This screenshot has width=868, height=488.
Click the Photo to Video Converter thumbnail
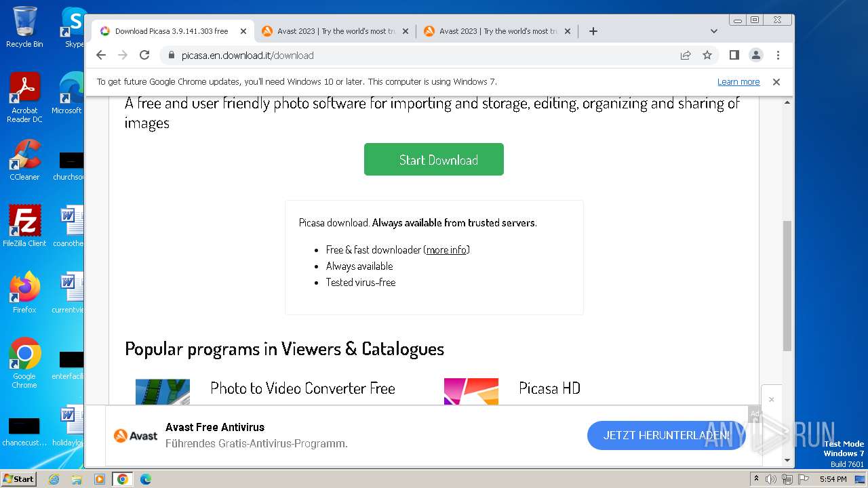click(163, 391)
